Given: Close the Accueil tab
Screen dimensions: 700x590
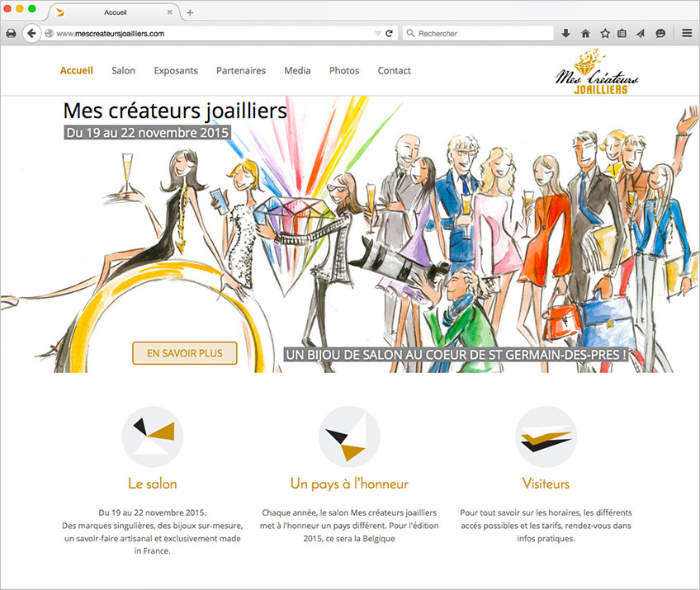Looking at the screenshot, I should [x=171, y=13].
